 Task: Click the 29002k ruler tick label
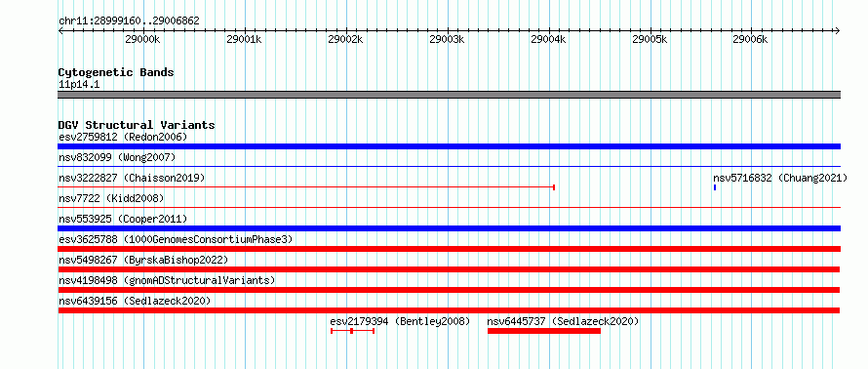[x=345, y=39]
